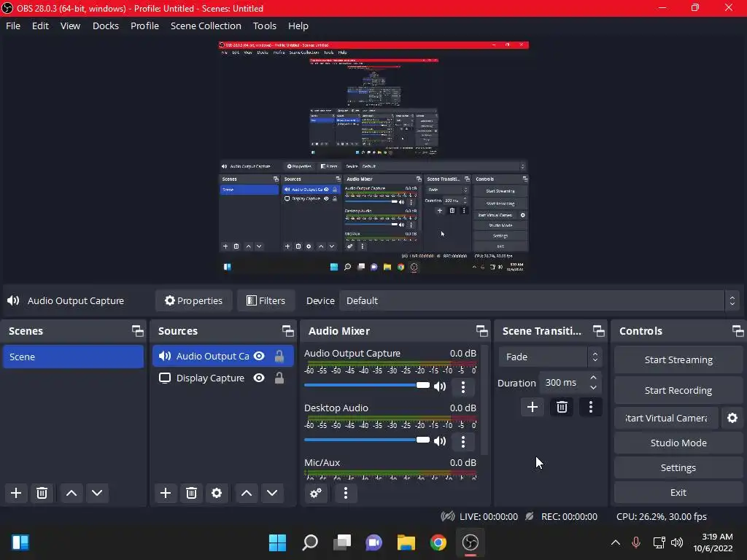Toggle Studio Mode

click(x=678, y=443)
